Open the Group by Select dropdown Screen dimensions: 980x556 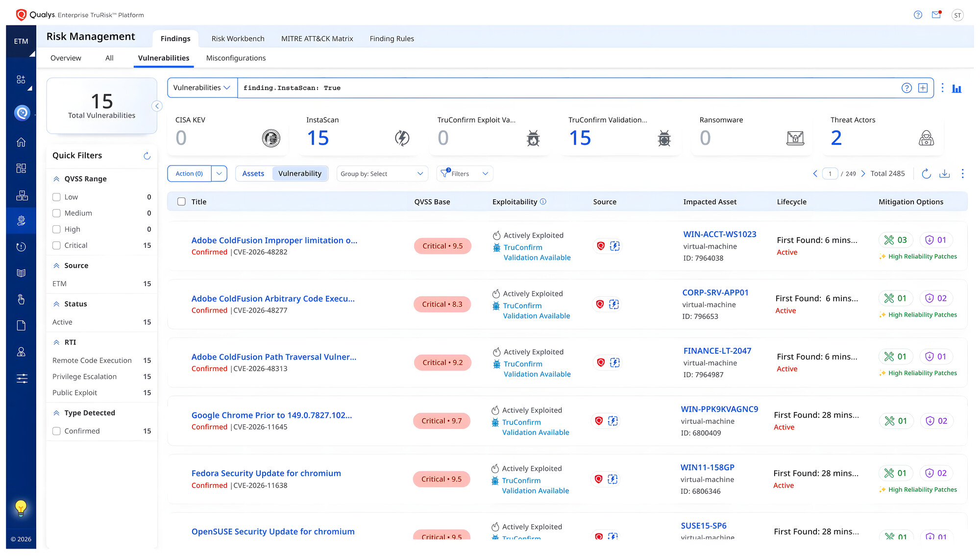point(382,174)
